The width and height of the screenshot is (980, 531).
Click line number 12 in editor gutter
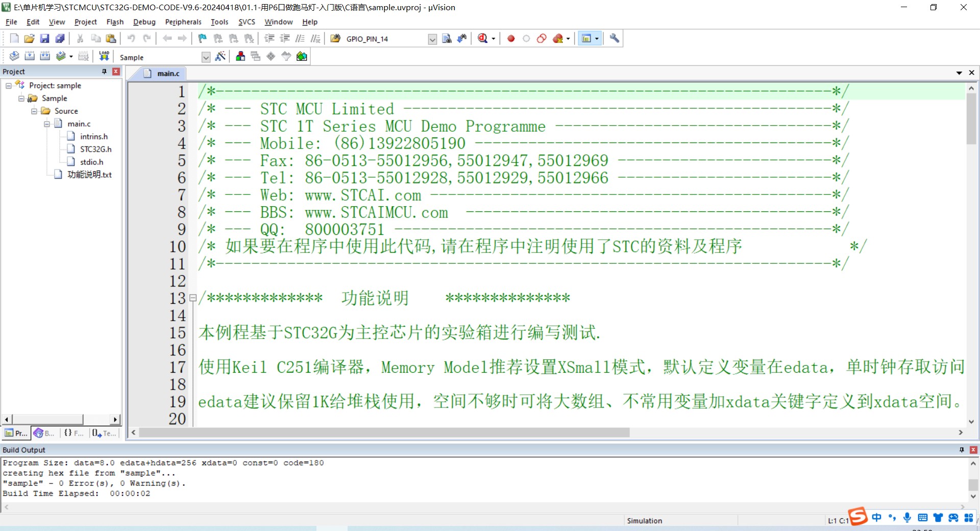[178, 281]
